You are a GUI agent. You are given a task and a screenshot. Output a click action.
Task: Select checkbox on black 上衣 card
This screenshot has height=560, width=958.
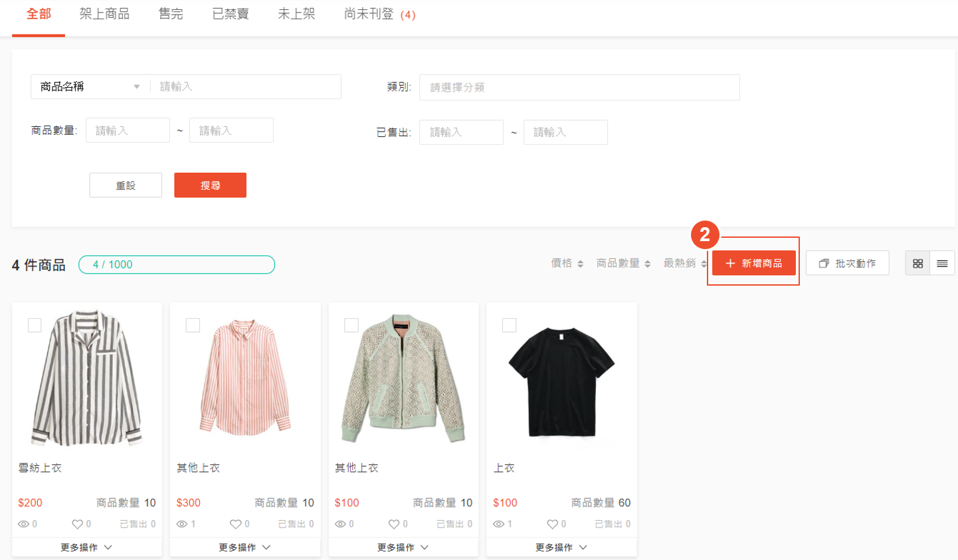coord(510,325)
